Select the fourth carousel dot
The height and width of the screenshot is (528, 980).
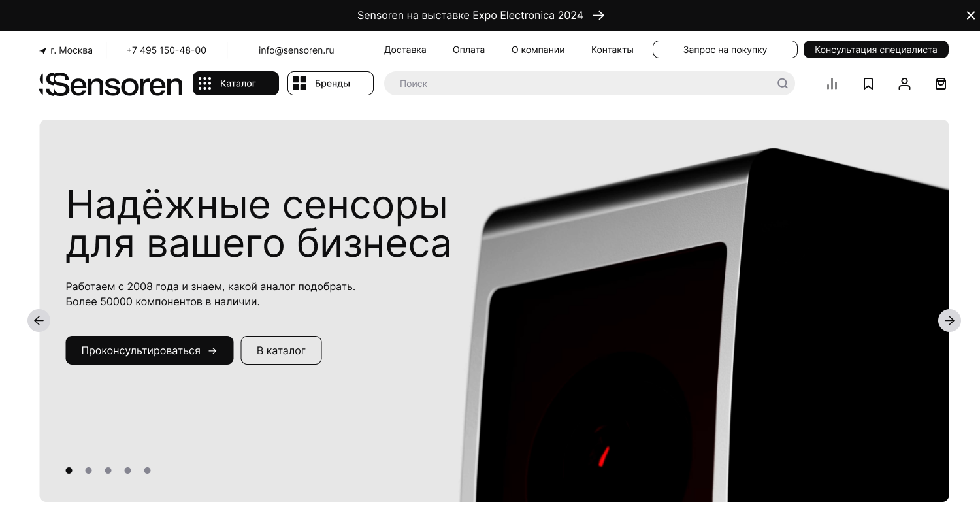pos(127,470)
